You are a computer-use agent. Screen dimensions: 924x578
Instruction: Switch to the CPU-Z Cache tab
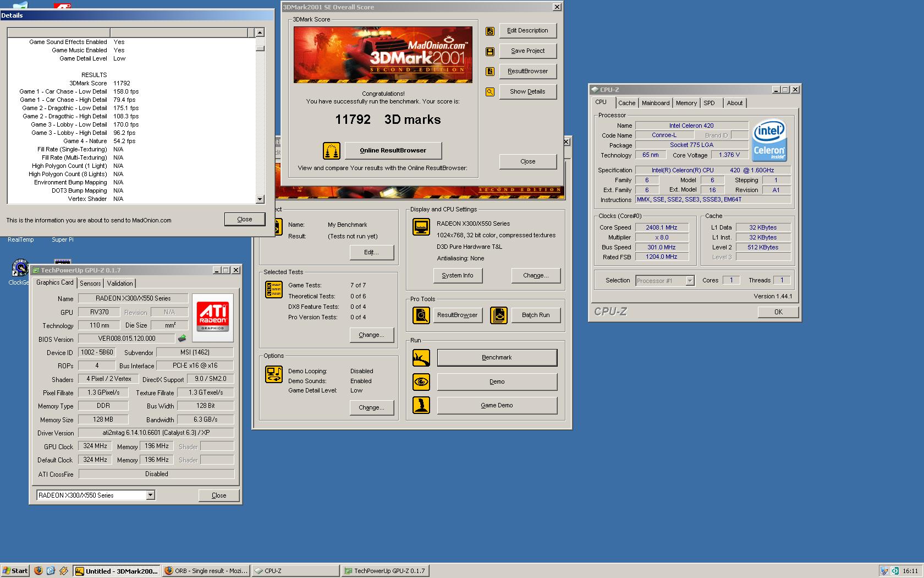click(x=626, y=103)
